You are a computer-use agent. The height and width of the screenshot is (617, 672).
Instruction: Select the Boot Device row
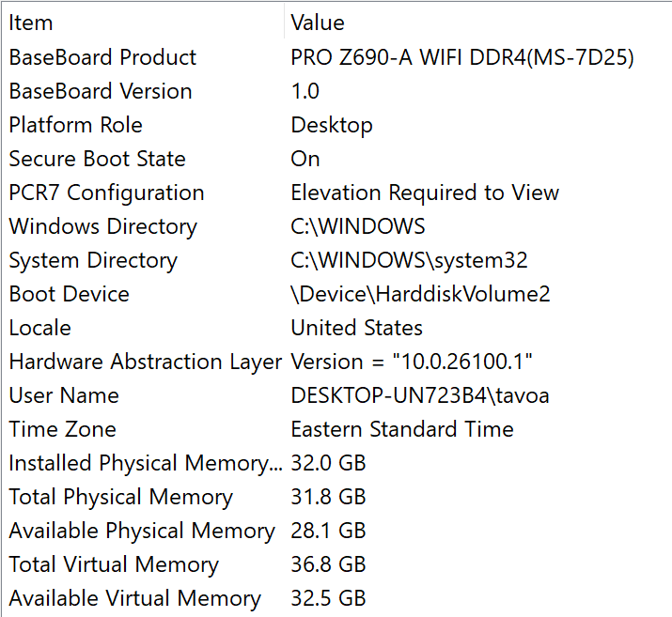point(69,294)
